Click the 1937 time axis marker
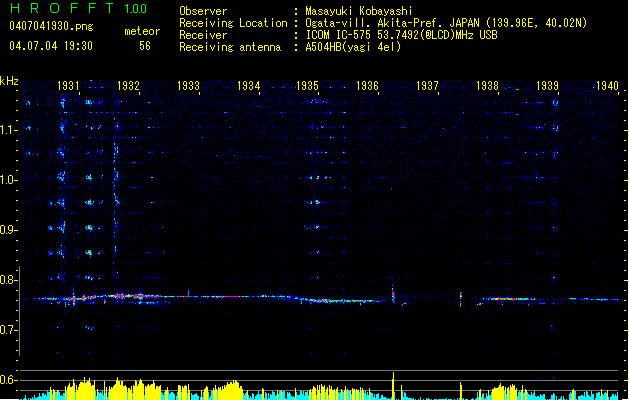This screenshot has height=400, width=629. 427,86
